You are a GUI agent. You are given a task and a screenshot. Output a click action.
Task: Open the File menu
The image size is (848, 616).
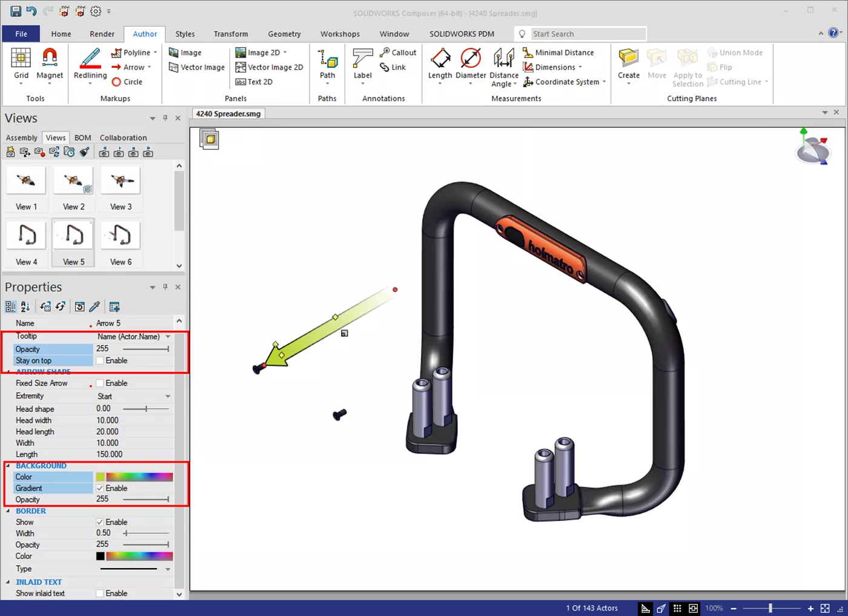pos(21,34)
